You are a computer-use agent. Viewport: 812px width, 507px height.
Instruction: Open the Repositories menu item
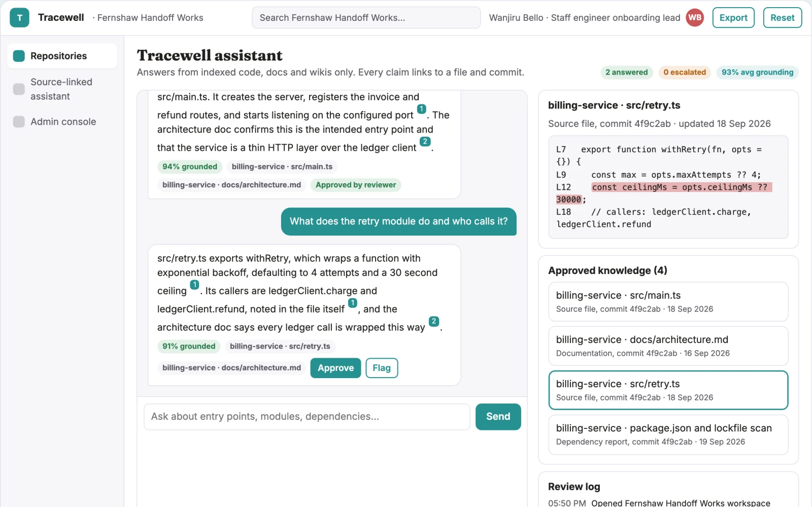tap(62, 56)
